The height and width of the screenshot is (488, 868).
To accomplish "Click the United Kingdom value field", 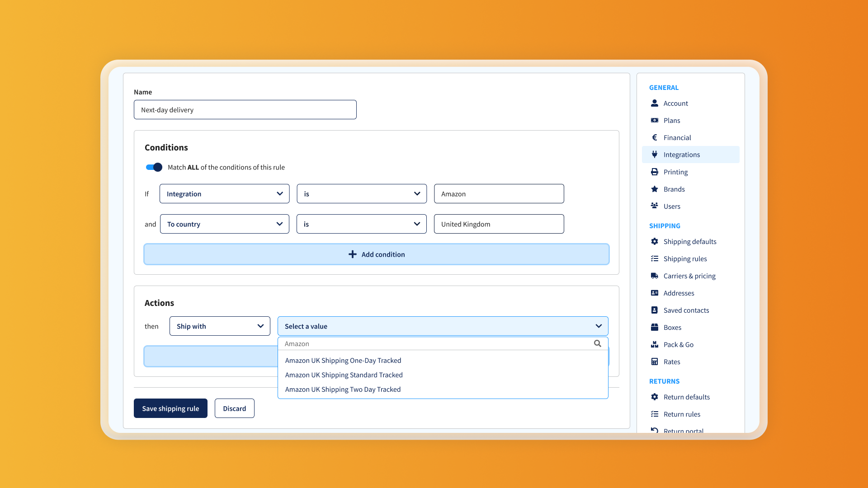I will point(499,224).
